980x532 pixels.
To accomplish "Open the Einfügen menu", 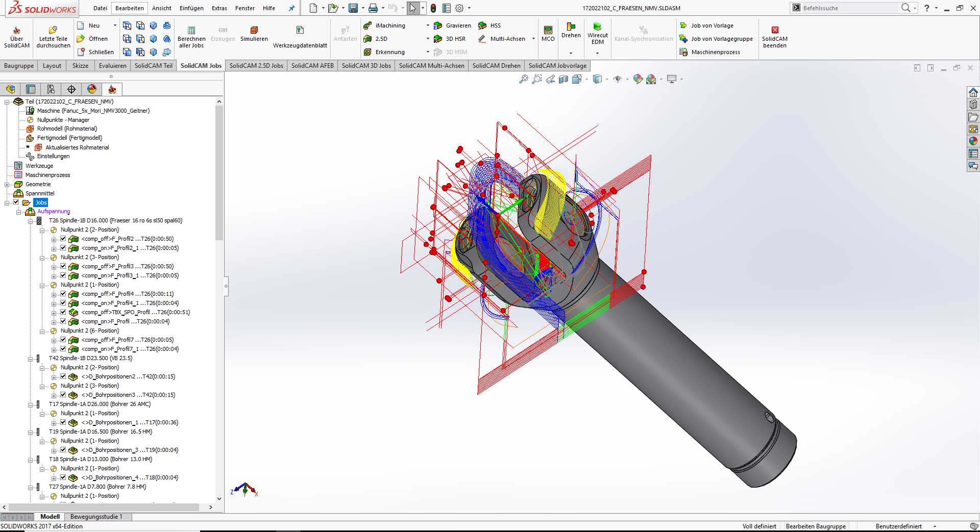I will point(191,8).
